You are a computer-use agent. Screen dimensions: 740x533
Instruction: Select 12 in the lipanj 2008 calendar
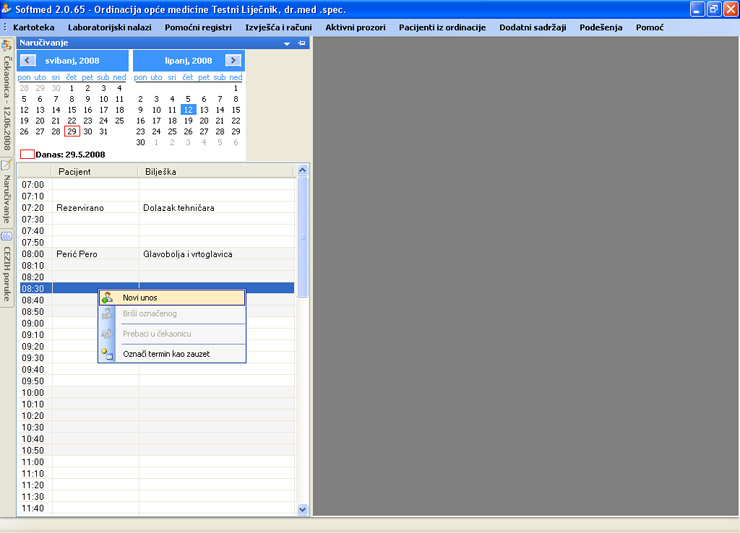click(x=188, y=110)
